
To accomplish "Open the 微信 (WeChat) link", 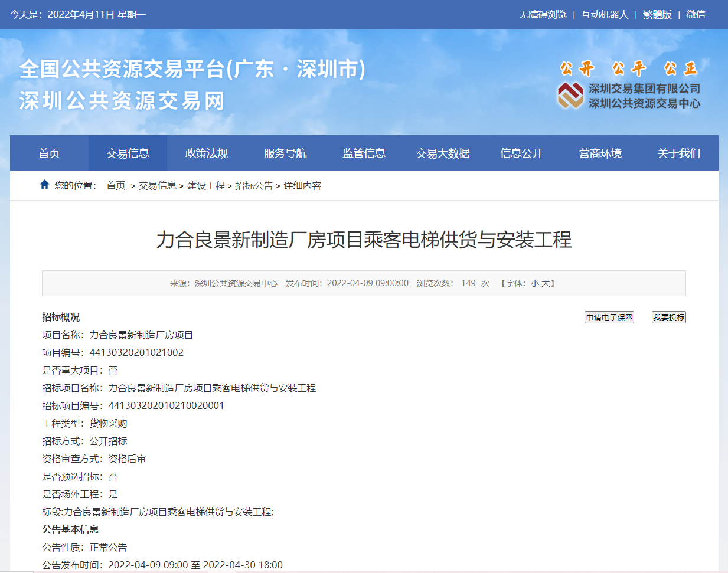I will point(696,14).
